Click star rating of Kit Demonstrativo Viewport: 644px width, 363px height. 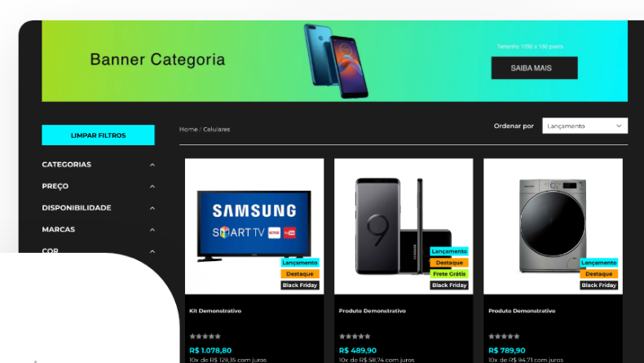click(x=205, y=336)
